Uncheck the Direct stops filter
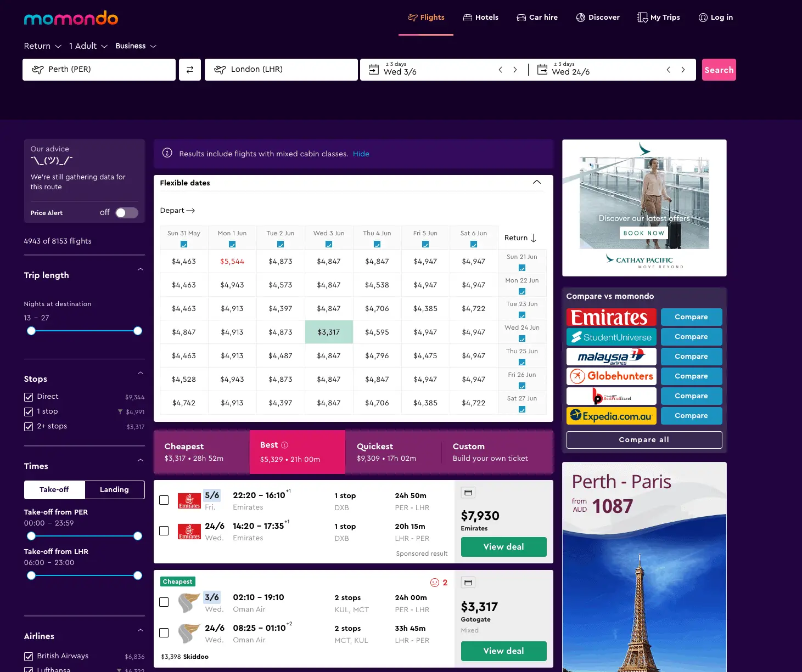The image size is (802, 672). (28, 396)
